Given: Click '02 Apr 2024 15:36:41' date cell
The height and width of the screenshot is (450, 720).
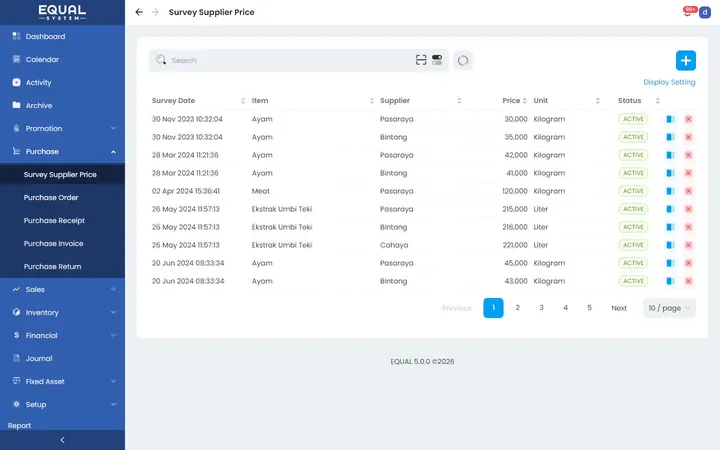Looking at the screenshot, I should click(186, 191).
